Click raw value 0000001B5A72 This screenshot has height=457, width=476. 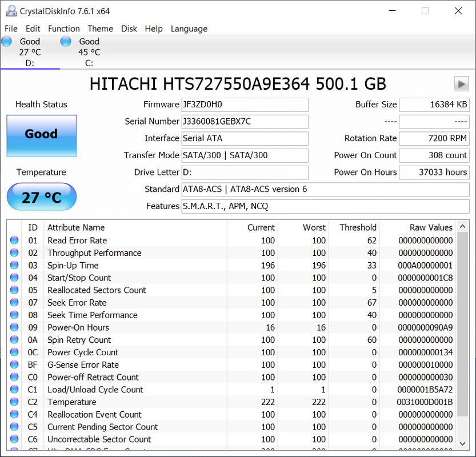click(x=425, y=390)
